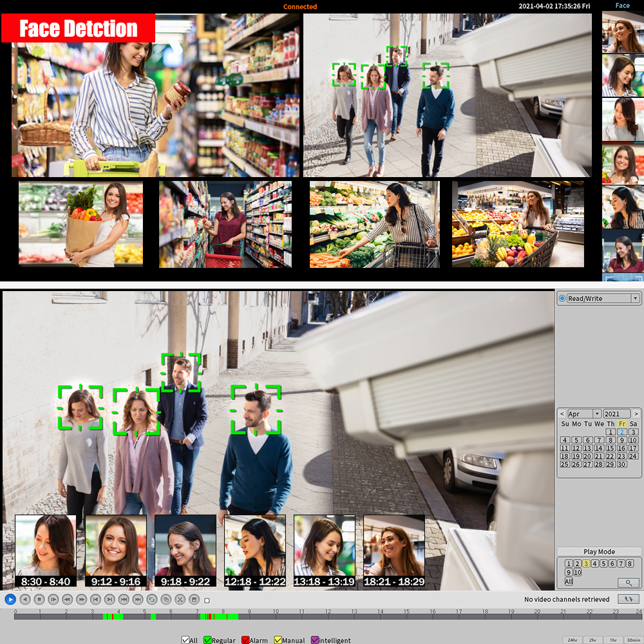Open the Apr month dropdown
Screen dimensions: 644x644
(x=597, y=414)
